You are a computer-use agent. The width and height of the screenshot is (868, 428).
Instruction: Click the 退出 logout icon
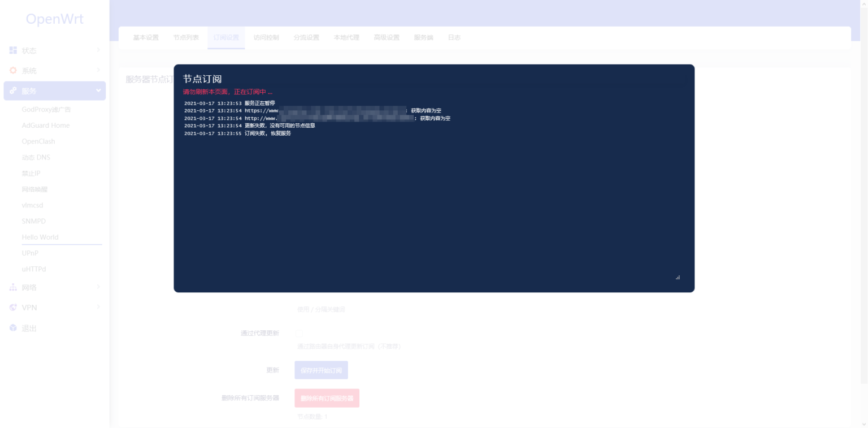(12, 327)
